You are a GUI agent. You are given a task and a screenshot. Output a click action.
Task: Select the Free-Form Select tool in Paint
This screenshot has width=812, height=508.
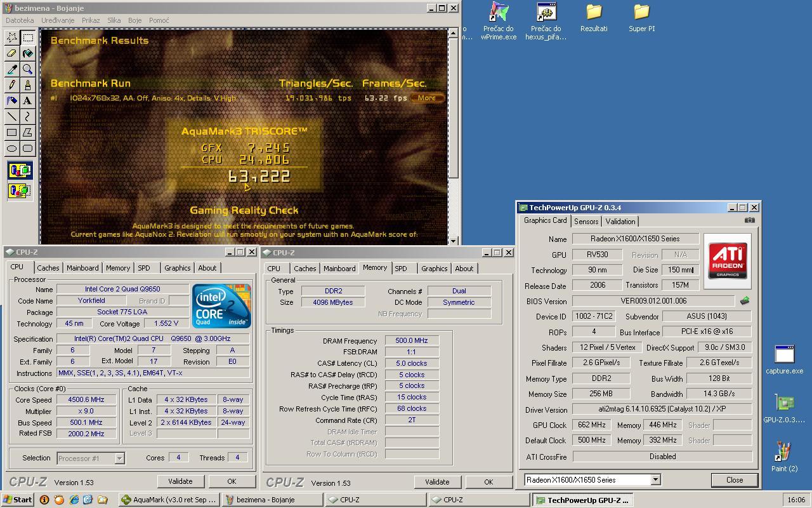(12, 37)
